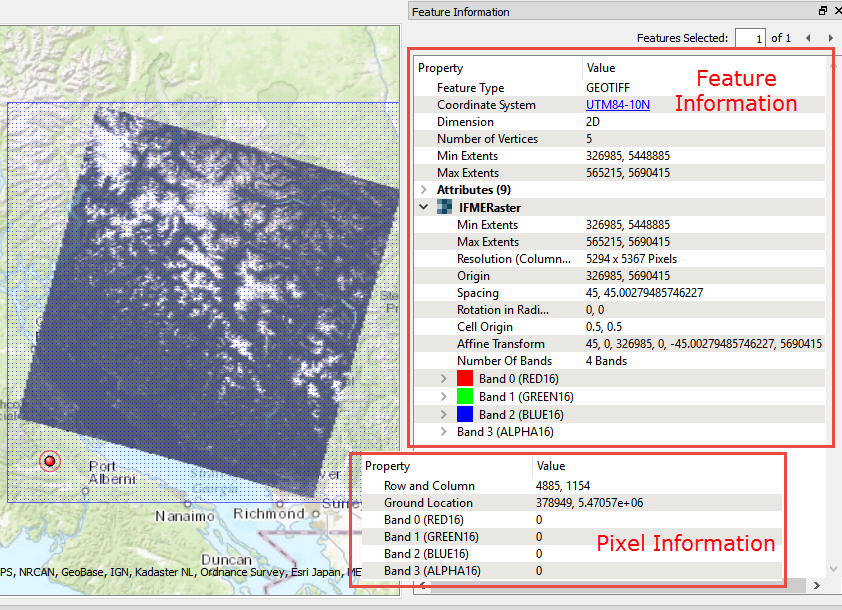Open the UTM84-10N coordinate system link
This screenshot has height=610, width=842.
[x=617, y=105]
